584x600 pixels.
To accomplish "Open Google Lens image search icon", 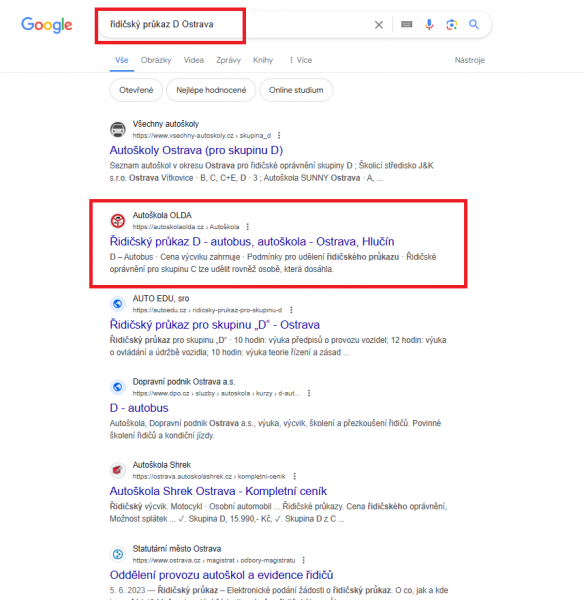I will tap(452, 25).
